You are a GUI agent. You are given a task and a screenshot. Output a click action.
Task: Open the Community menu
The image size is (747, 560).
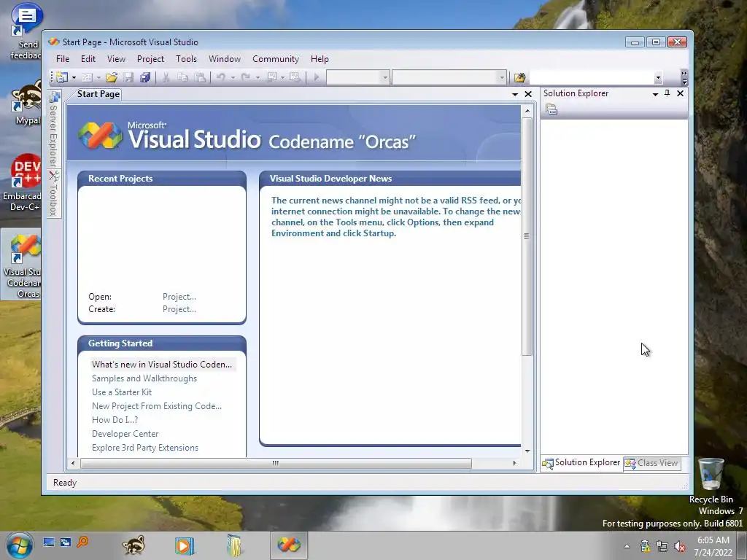pos(276,59)
